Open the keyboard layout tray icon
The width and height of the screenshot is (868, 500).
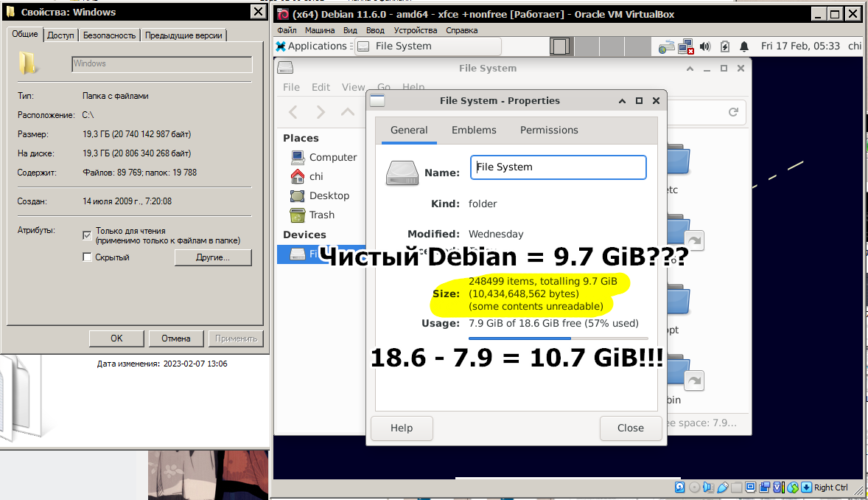click(x=666, y=46)
